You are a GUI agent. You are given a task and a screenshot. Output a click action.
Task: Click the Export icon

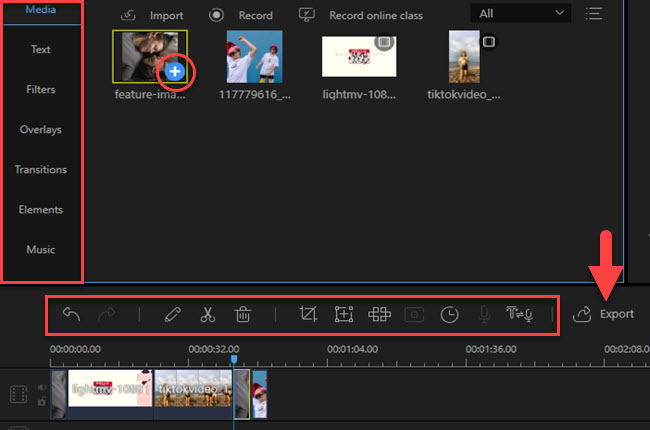(582, 314)
